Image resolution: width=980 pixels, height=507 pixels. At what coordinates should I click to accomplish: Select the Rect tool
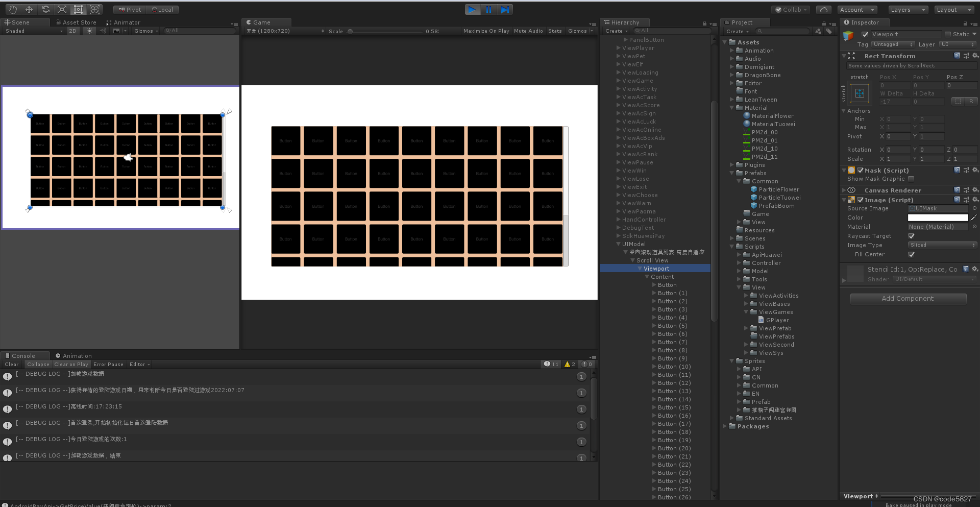(x=78, y=9)
